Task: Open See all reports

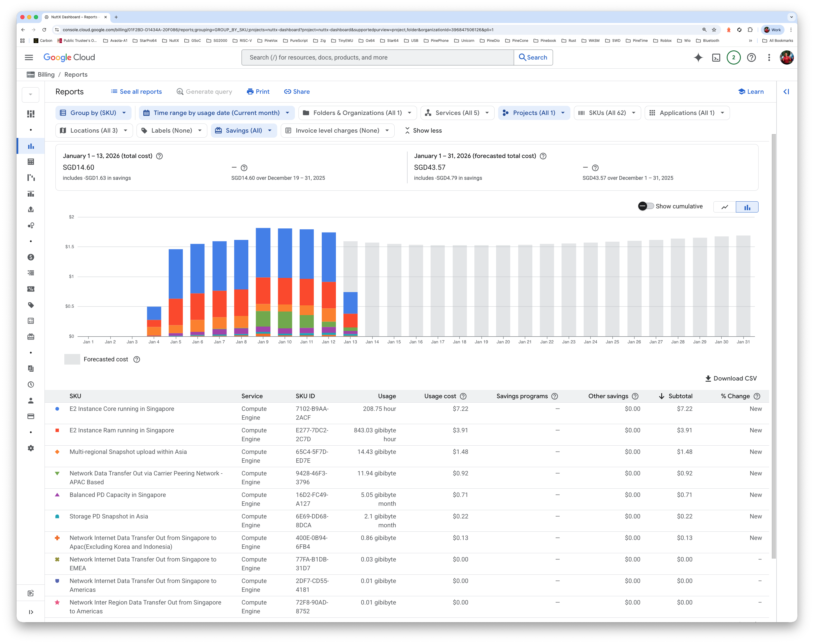Action: point(137,92)
